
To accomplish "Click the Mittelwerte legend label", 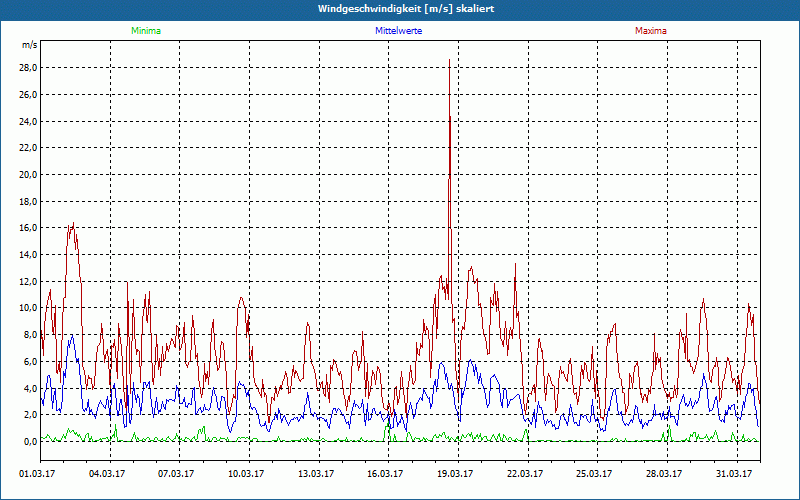I will (x=398, y=31).
